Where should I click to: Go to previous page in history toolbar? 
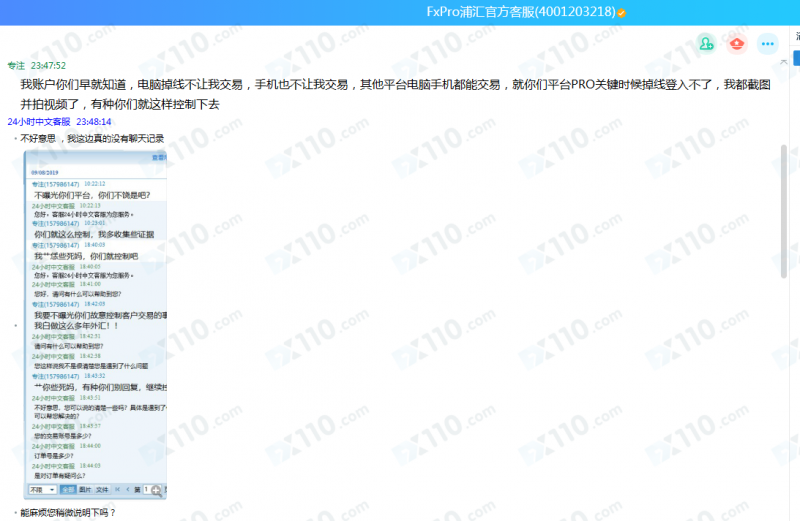coord(129,490)
